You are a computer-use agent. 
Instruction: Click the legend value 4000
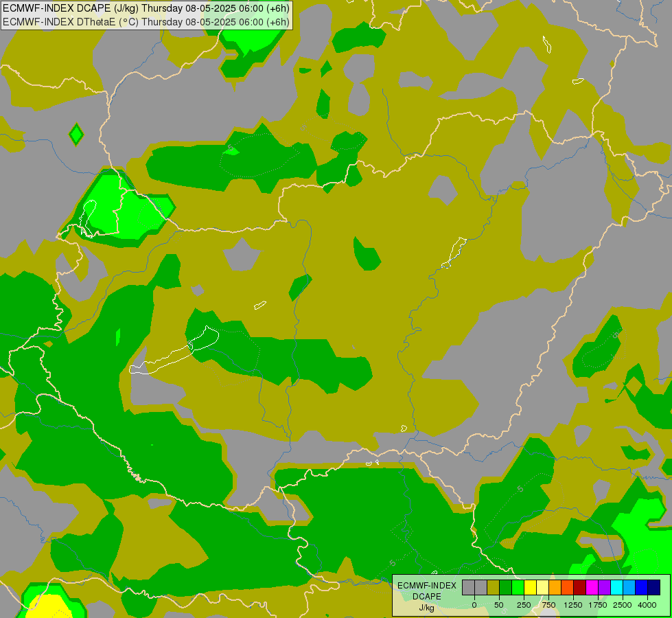click(x=647, y=605)
